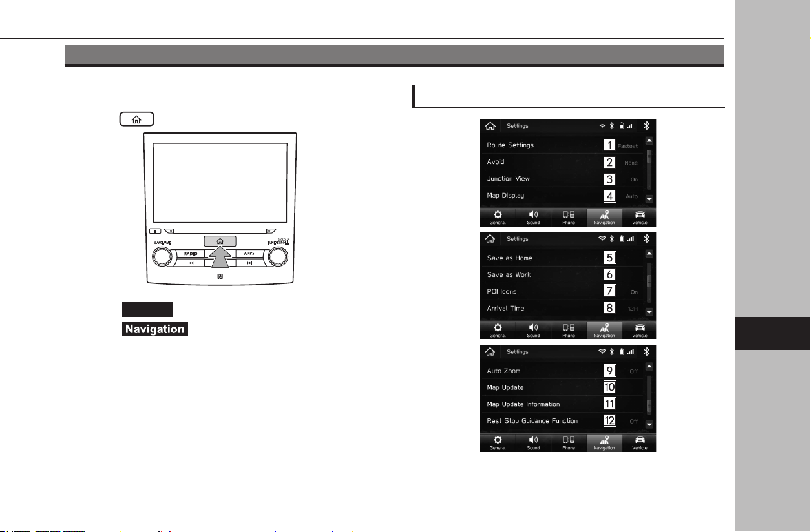Click the next track button below APPS

pyautogui.click(x=249, y=263)
